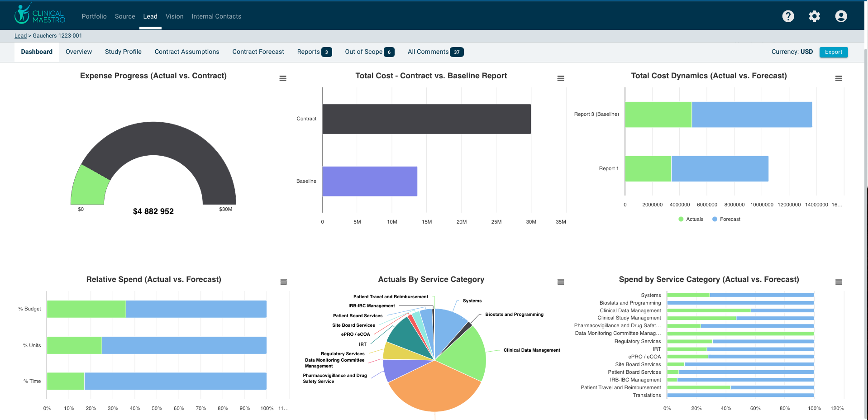Switch to the Contract Forecast tab
868x420 pixels.
(258, 52)
